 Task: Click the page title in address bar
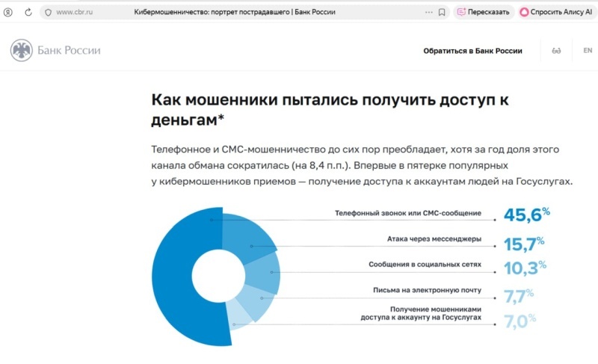coord(235,12)
